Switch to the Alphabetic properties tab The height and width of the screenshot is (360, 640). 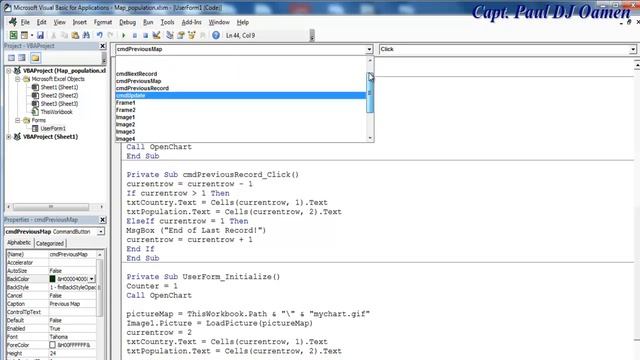point(19,243)
